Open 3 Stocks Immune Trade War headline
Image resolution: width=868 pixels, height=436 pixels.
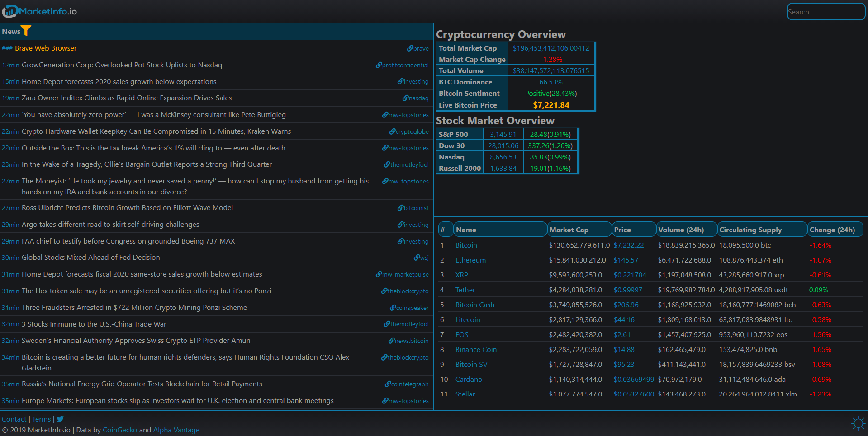coord(94,324)
